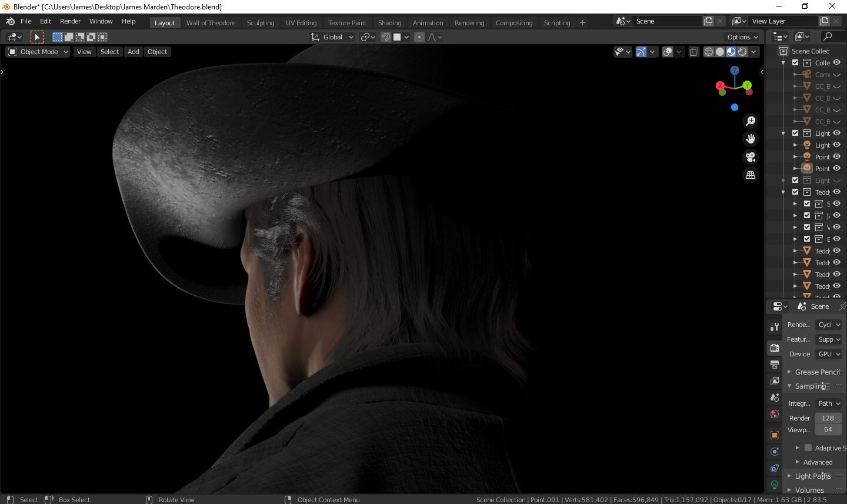
Task: Open the Render menu
Action: point(70,21)
